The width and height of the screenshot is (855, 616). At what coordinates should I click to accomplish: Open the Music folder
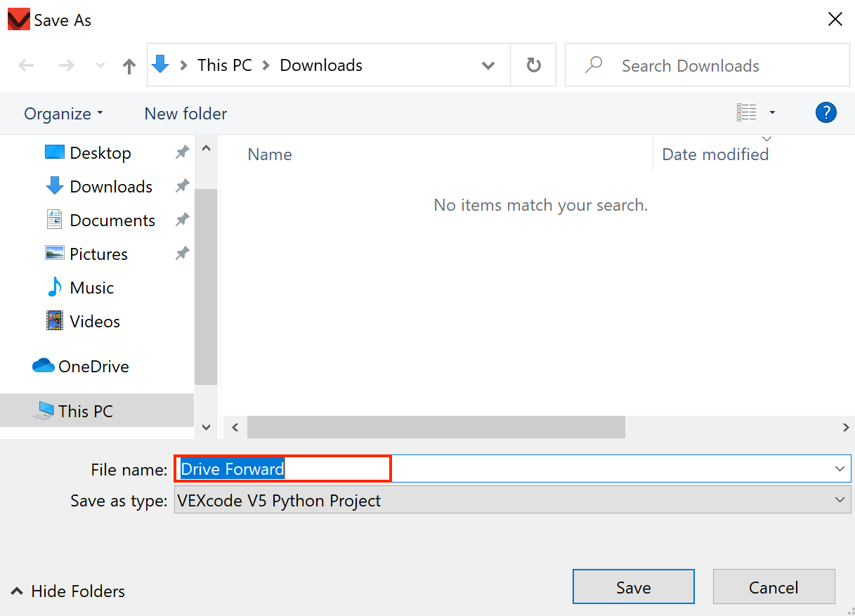point(91,287)
